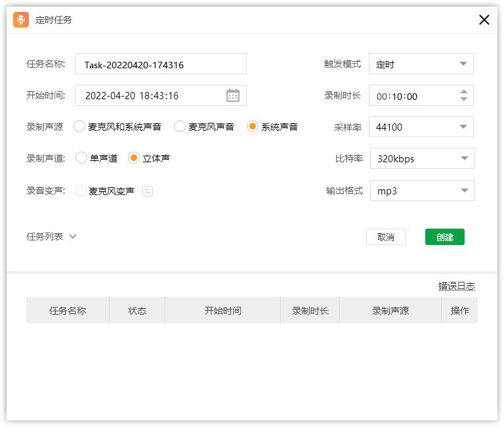
Task: Collapse the 任务列表 section
Action: 72,236
